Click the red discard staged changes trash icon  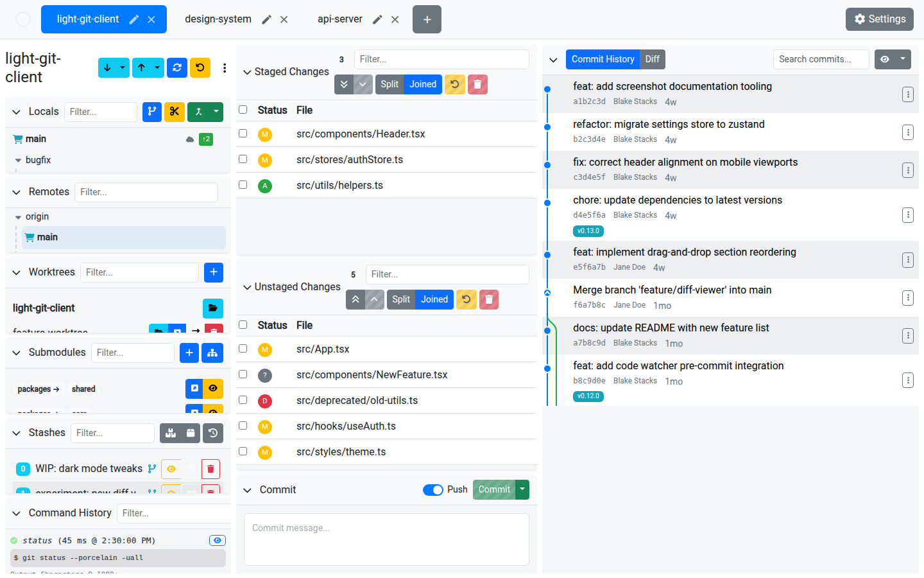tap(477, 84)
